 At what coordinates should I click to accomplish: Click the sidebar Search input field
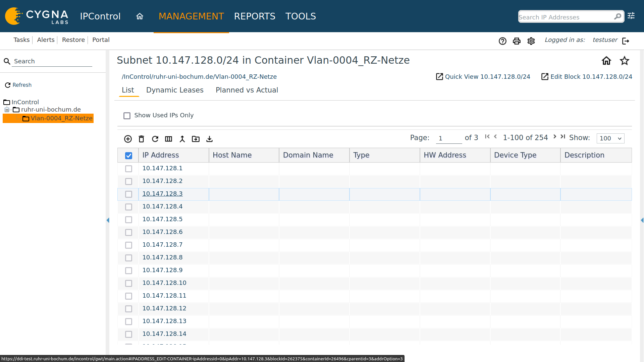tap(52, 61)
